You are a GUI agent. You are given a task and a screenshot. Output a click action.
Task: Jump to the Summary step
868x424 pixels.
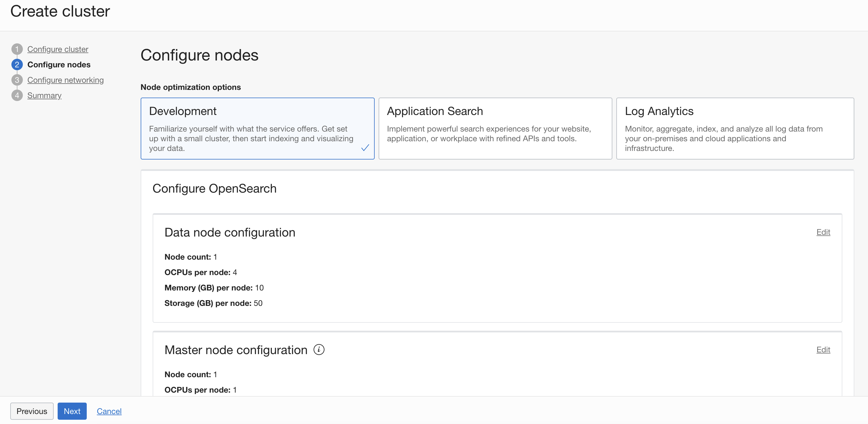(44, 96)
